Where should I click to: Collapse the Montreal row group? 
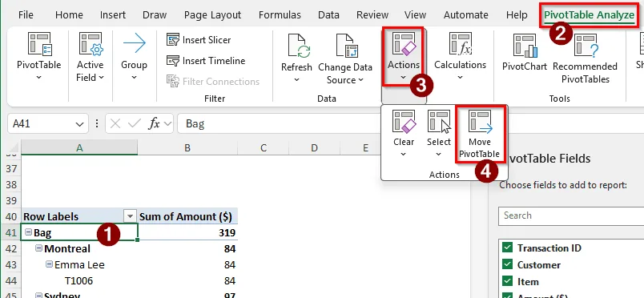tap(38, 248)
